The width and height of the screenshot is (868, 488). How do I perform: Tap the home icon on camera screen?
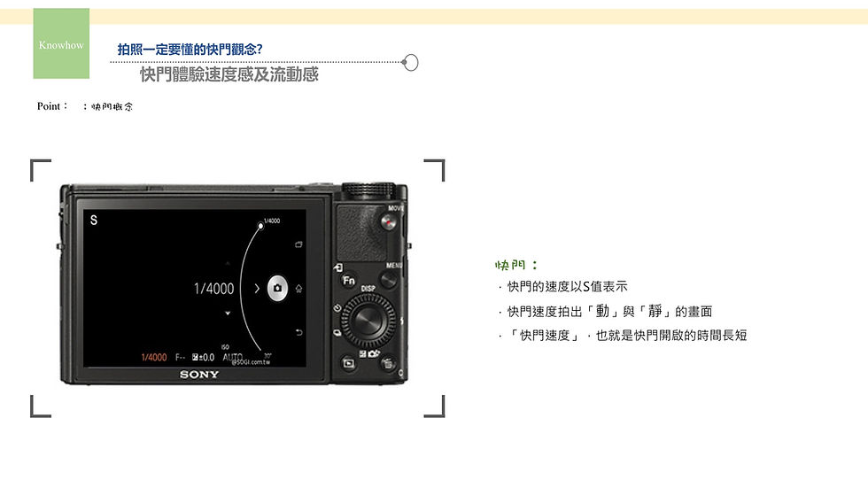[x=299, y=288]
